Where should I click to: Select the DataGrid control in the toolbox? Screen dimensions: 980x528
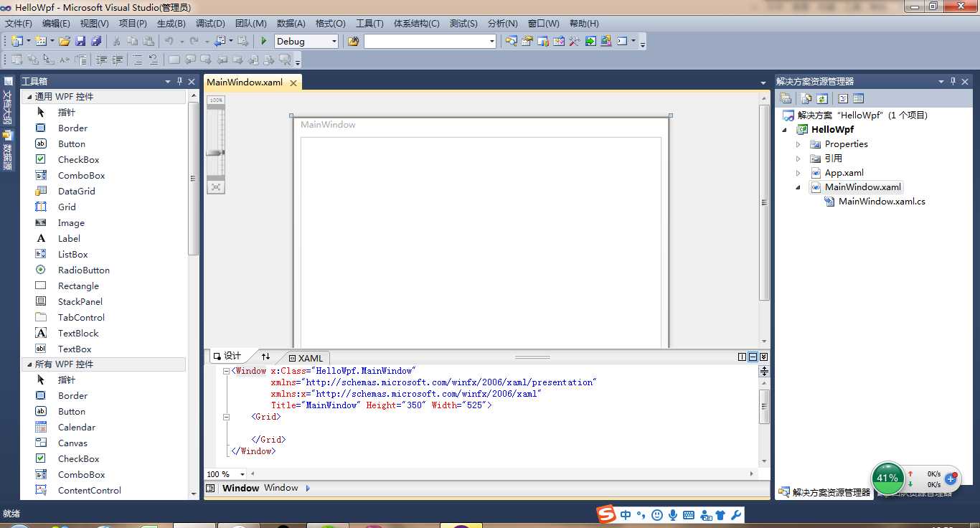click(x=76, y=192)
